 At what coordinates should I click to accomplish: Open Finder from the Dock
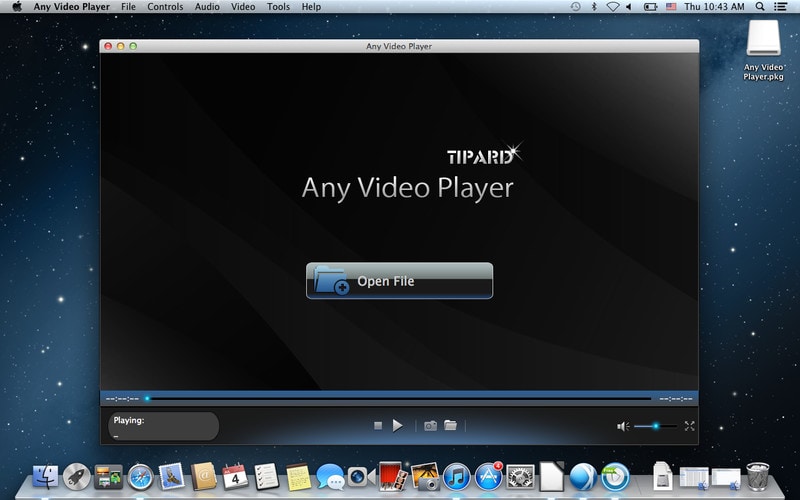pyautogui.click(x=45, y=477)
